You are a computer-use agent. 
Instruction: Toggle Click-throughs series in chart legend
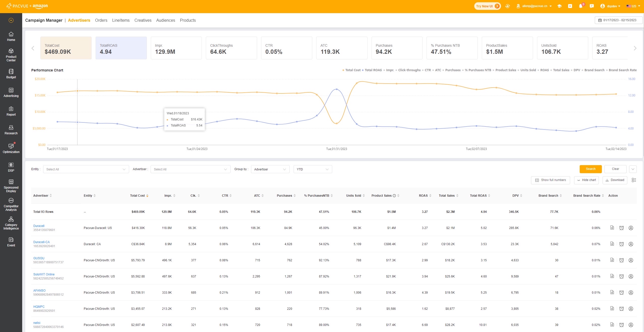pyautogui.click(x=408, y=70)
